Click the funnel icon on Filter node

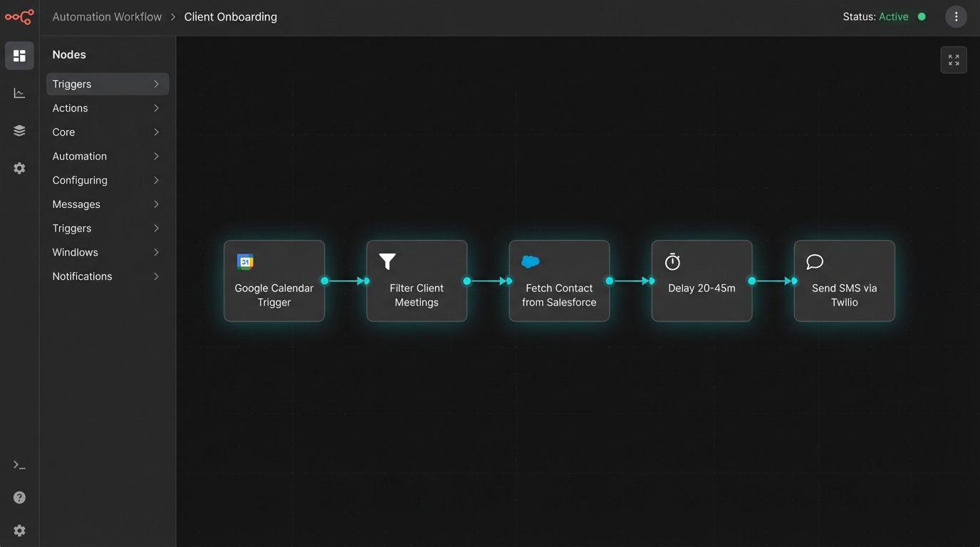click(387, 262)
